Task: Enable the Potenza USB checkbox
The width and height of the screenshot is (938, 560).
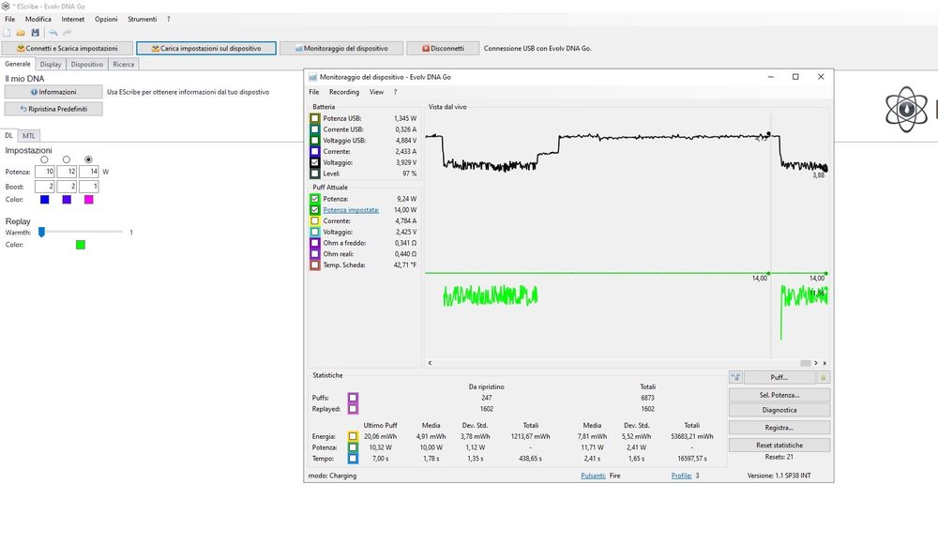Action: (315, 118)
